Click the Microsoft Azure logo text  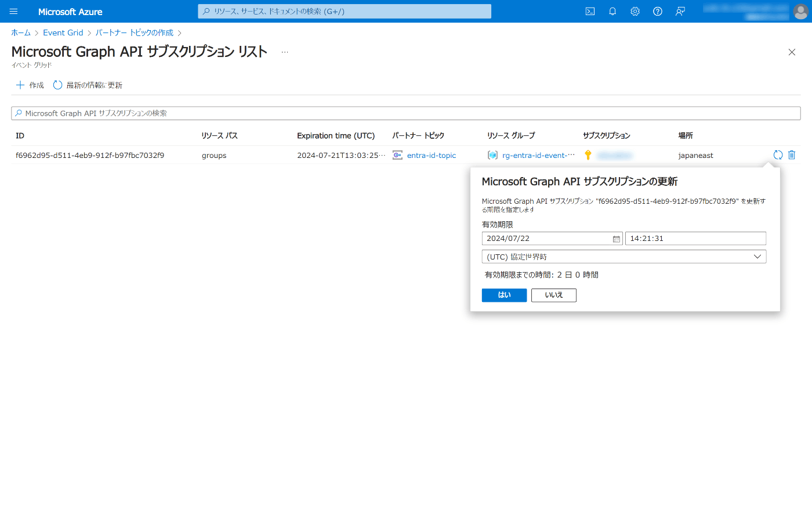point(70,12)
